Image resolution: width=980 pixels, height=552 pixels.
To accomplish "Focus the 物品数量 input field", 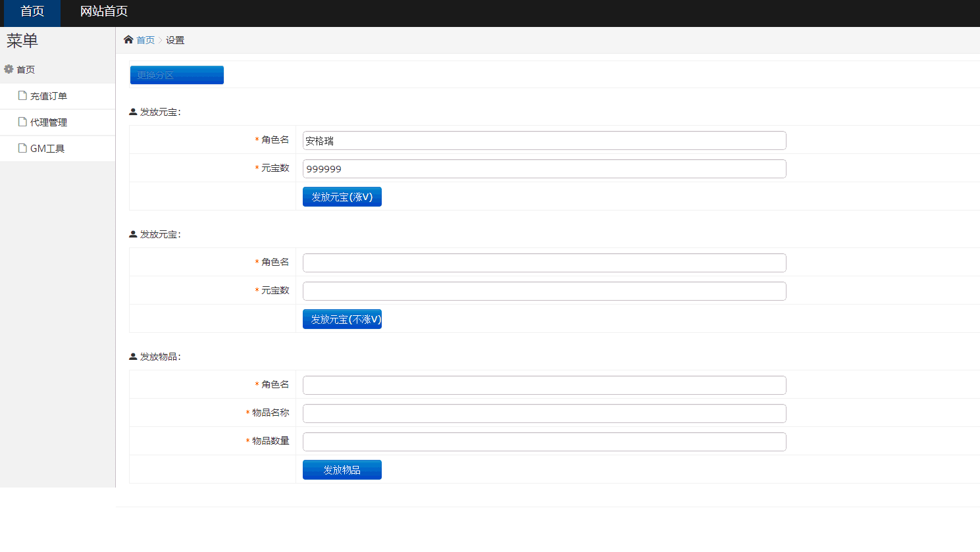I will click(x=544, y=442).
